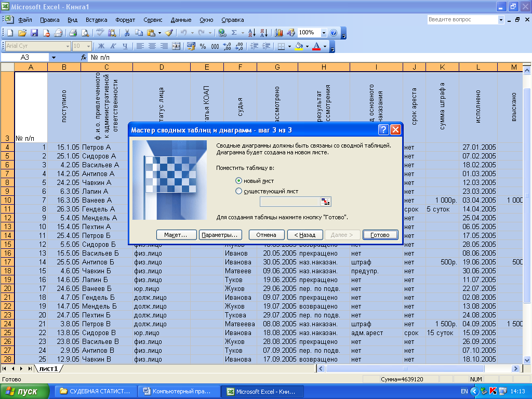This screenshot has height=399, width=532.
Task: Cut selection with the scissors icon
Action: click(x=127, y=33)
